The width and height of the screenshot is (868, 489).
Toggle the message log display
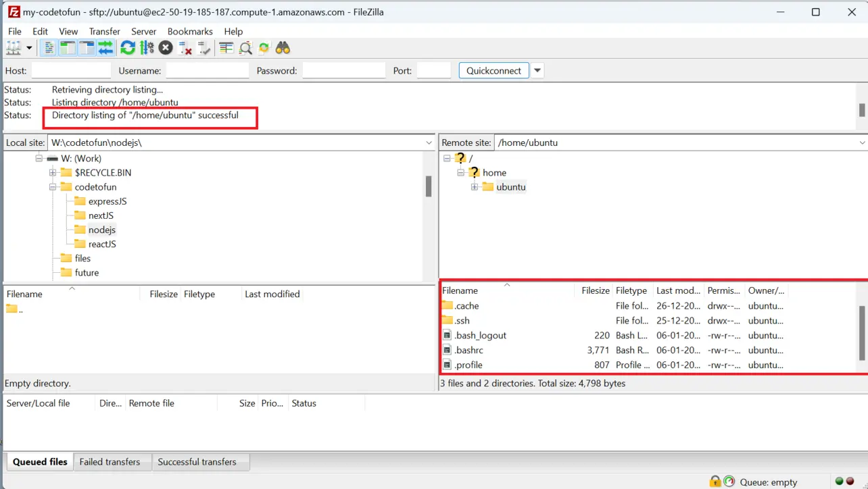49,48
